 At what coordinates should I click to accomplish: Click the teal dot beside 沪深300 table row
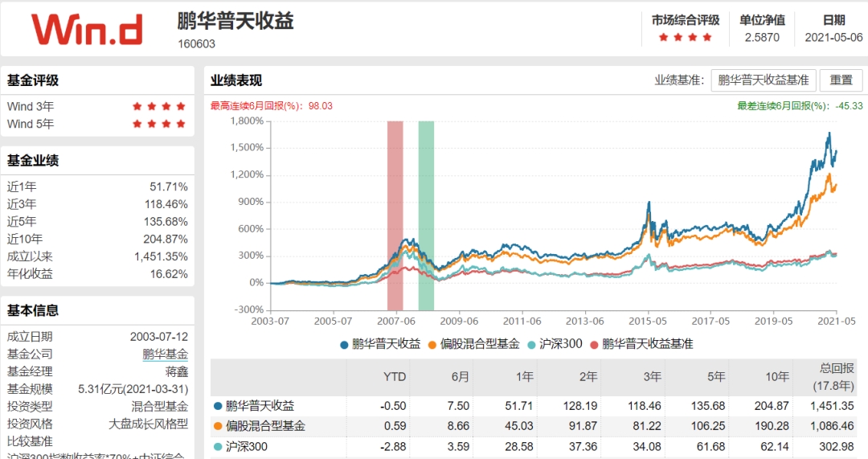coord(218,447)
